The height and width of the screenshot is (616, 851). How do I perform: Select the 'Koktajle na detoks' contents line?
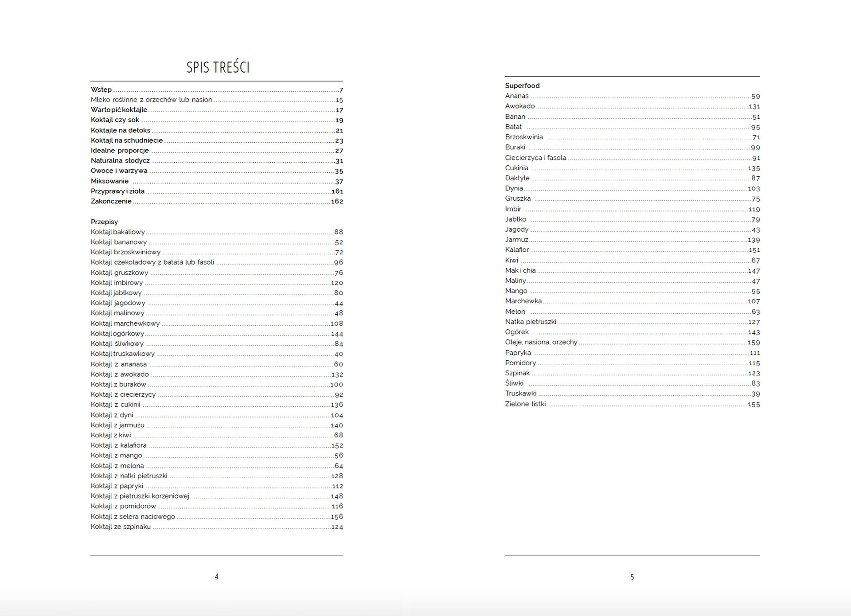121,130
